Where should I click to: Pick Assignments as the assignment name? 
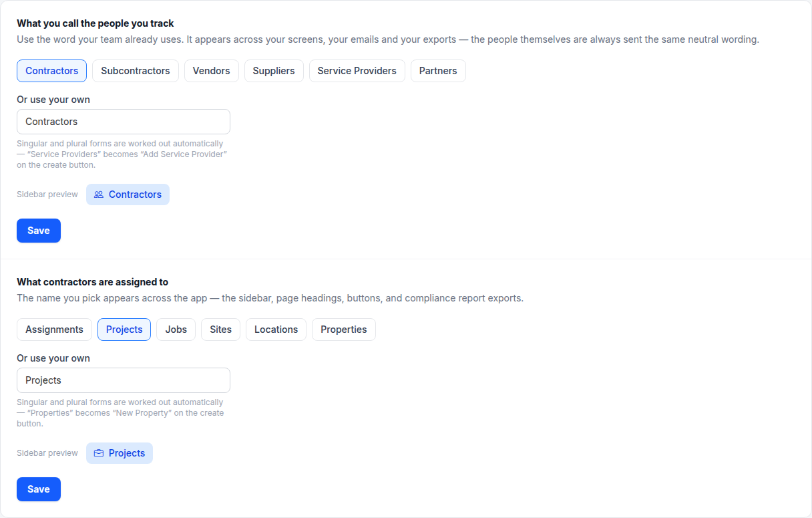click(54, 330)
